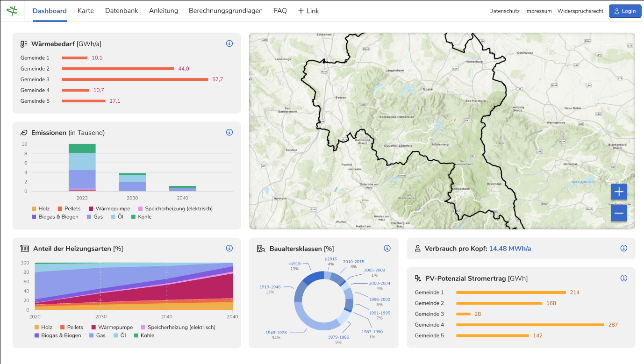Zoom in the map with plus button
The height and width of the screenshot is (364, 644).
[619, 192]
